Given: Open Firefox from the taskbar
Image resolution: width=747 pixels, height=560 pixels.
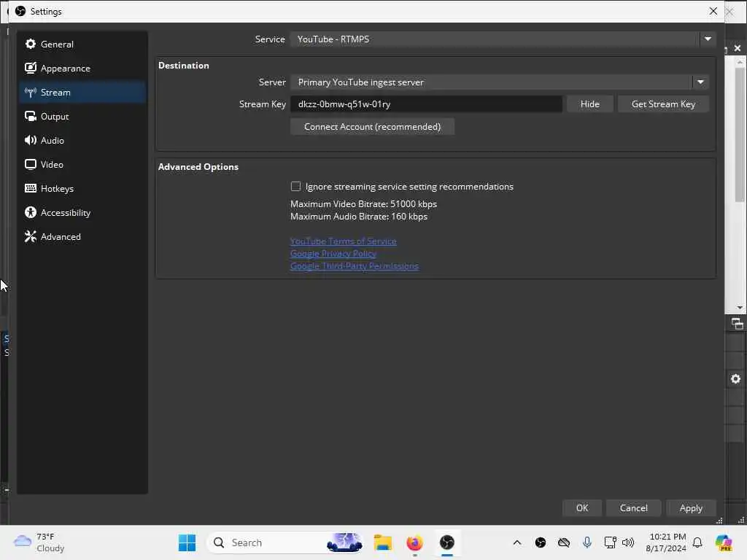Looking at the screenshot, I should [414, 542].
